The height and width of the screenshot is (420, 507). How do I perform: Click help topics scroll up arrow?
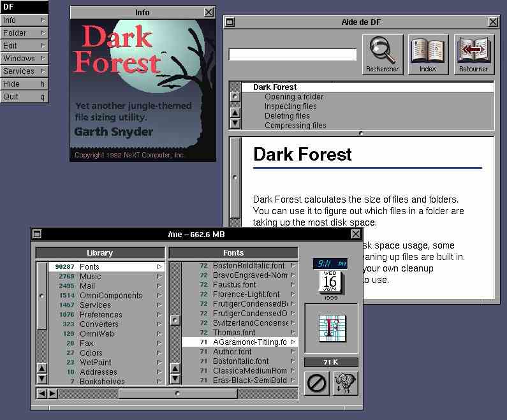click(235, 113)
